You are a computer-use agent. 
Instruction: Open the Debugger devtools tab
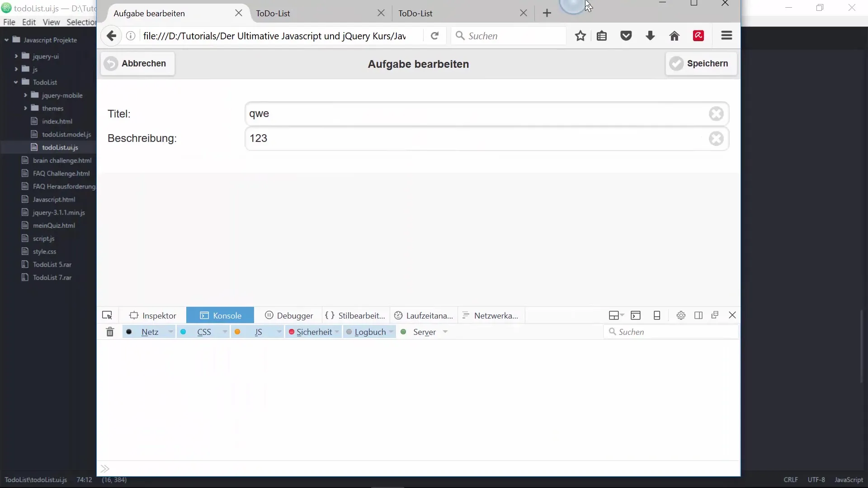pos(288,315)
